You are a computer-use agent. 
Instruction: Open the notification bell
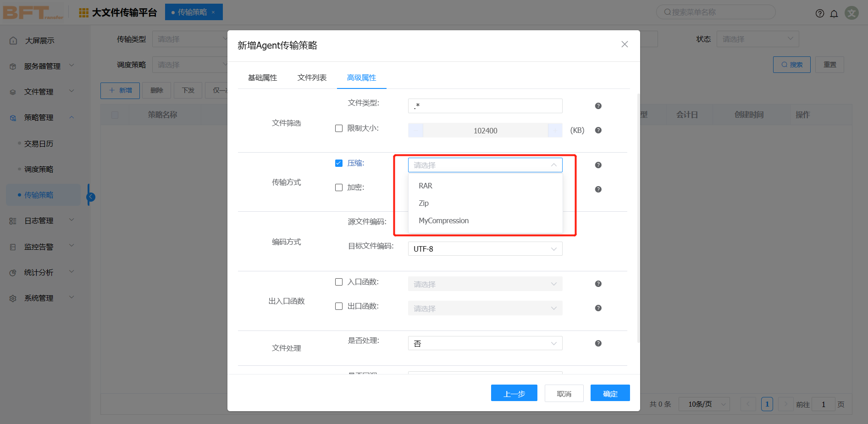tap(834, 13)
